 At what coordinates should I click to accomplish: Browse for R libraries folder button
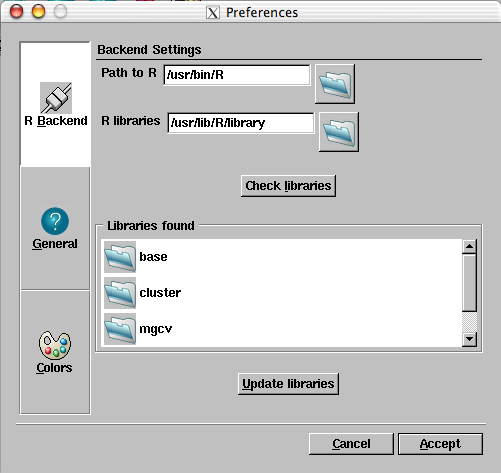339,132
